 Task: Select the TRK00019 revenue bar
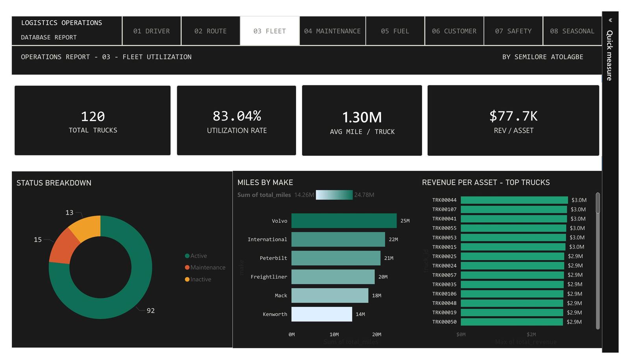[512, 312]
